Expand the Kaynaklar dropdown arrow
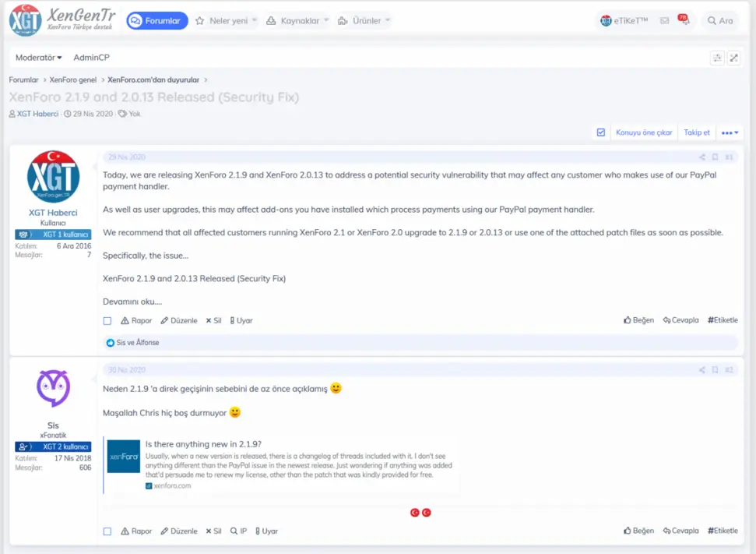This screenshot has width=756, height=554. point(326,20)
